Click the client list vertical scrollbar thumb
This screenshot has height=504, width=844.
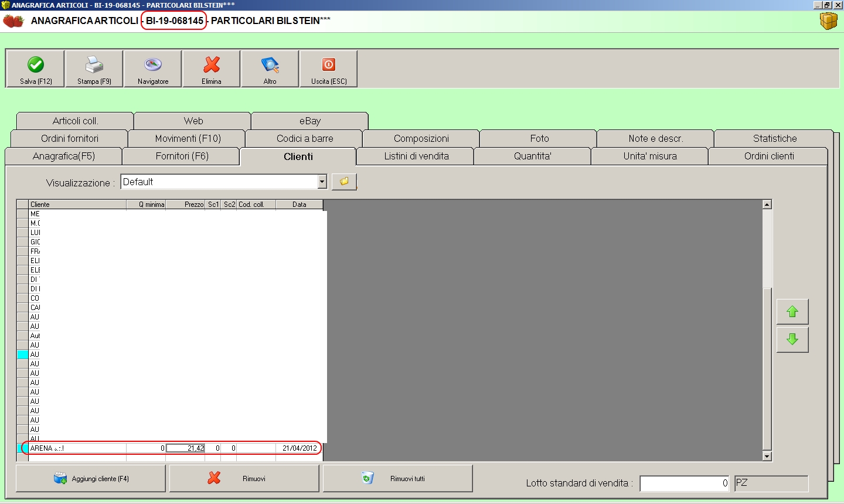(x=767, y=368)
